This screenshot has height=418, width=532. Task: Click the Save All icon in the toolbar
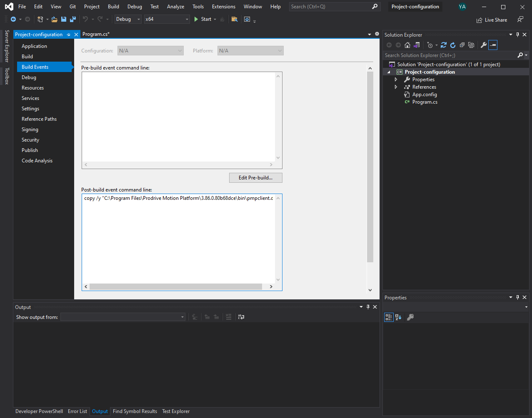click(x=72, y=19)
